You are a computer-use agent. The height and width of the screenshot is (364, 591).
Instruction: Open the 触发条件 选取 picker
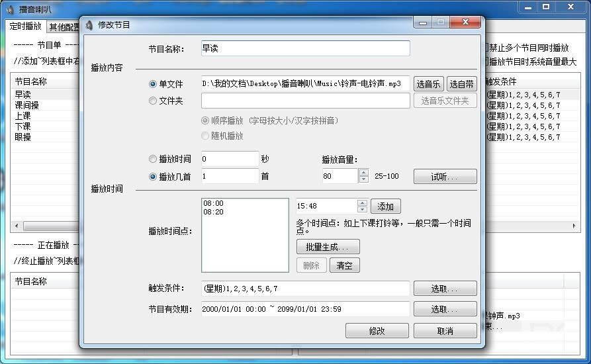point(445,289)
